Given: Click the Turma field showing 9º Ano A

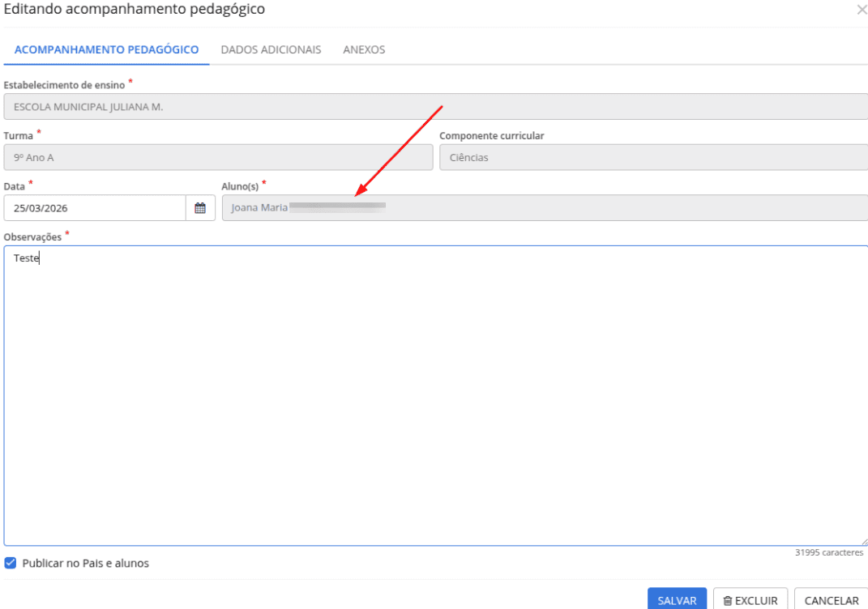Looking at the screenshot, I should 218,158.
